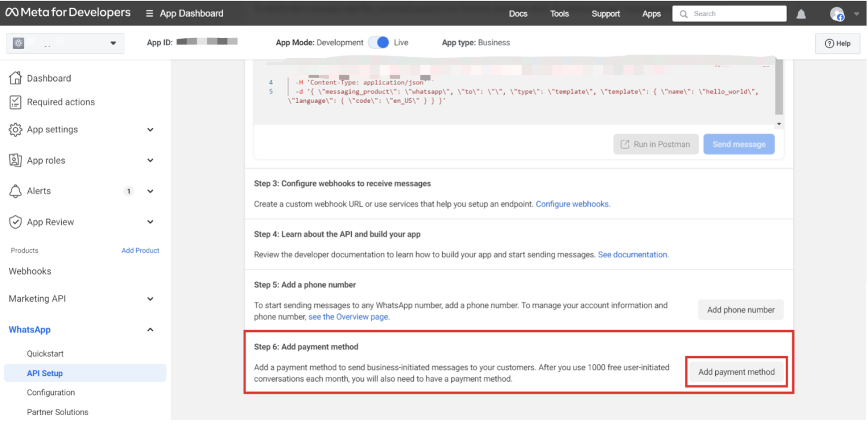Collapse the WhatsApp section
868x425 pixels.
tap(150, 330)
